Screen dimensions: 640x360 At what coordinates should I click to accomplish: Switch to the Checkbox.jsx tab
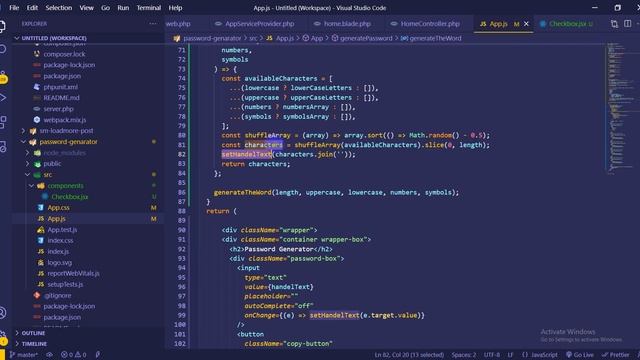coord(567,24)
